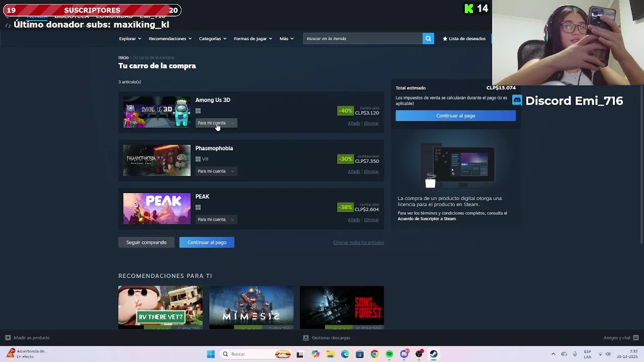Click the Amigos y chat icon
This screenshot has height=362, width=644.
coord(636,338)
